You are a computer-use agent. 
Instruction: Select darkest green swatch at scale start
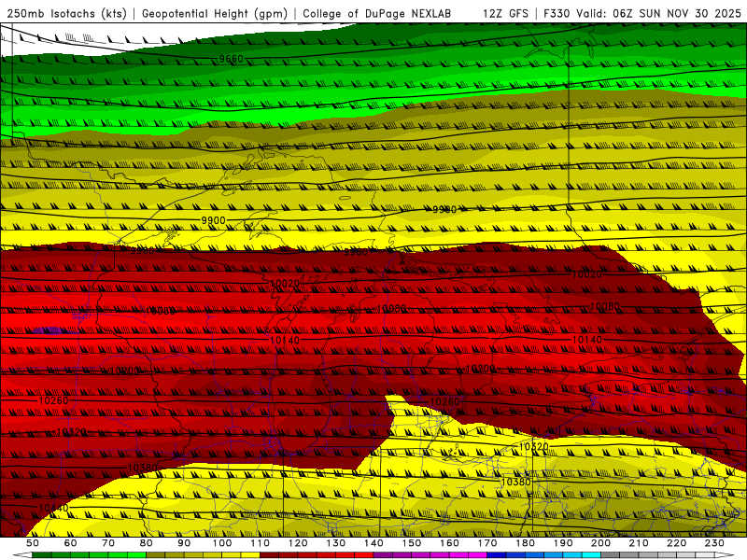42,554
